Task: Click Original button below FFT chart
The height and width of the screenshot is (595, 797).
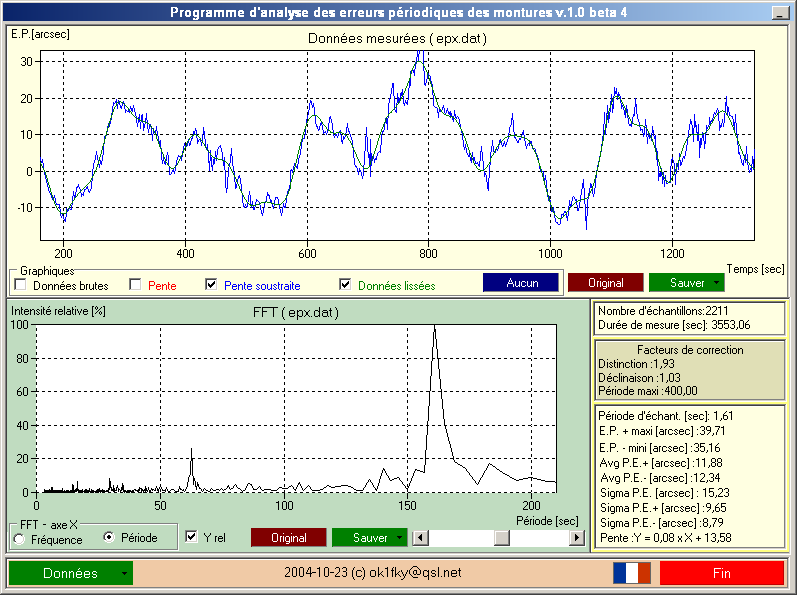Action: 289,538
